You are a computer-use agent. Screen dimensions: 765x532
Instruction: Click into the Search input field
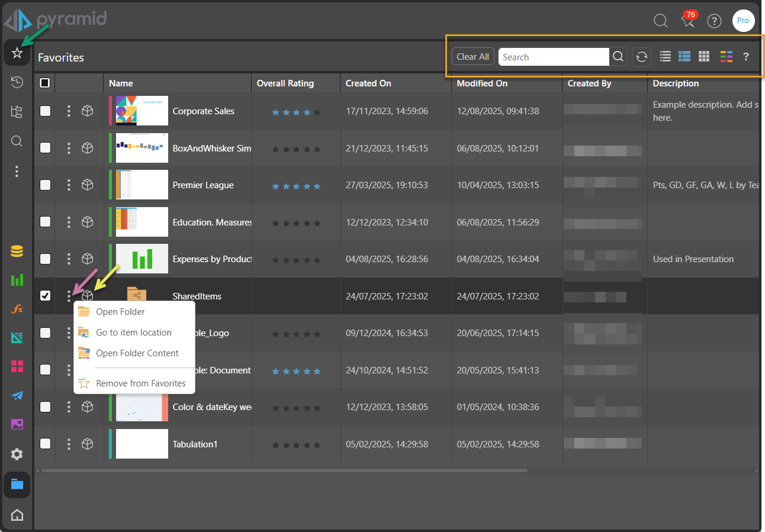[553, 57]
